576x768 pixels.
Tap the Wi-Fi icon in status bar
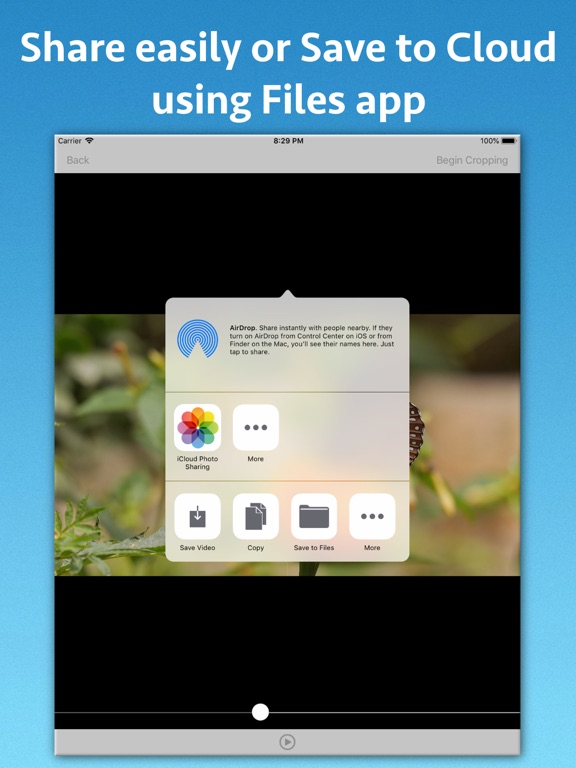point(89,141)
